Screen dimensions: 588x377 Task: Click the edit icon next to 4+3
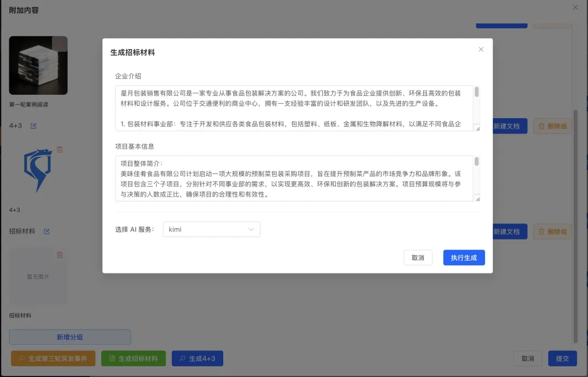(33, 126)
